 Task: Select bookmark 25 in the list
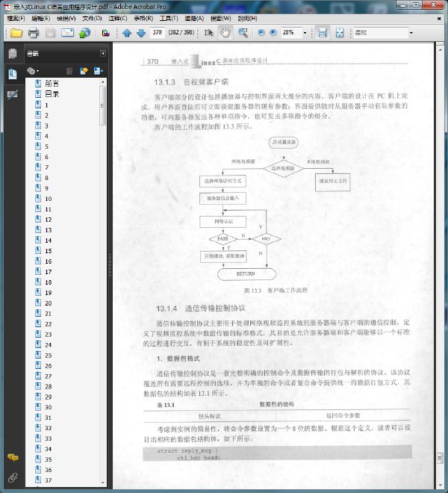(48, 356)
